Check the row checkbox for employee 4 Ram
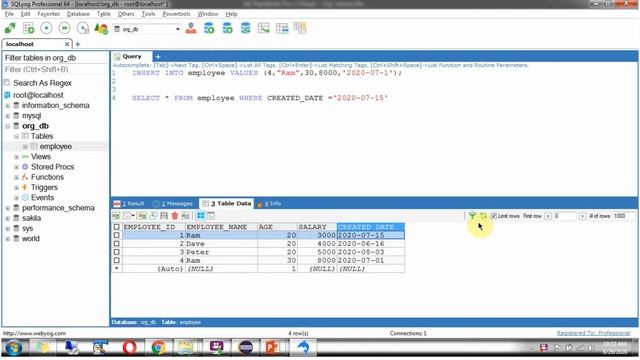The image size is (640, 360). click(x=117, y=260)
